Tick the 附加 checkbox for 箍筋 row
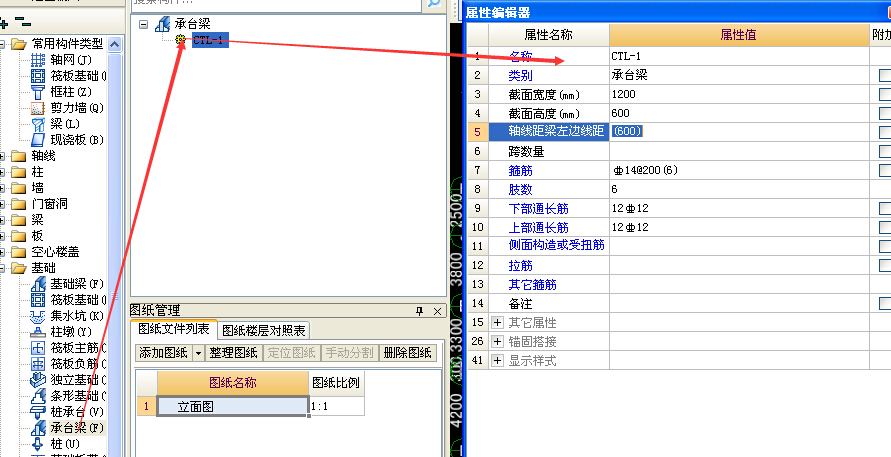Viewport: 891px width, 457px height. (885, 171)
